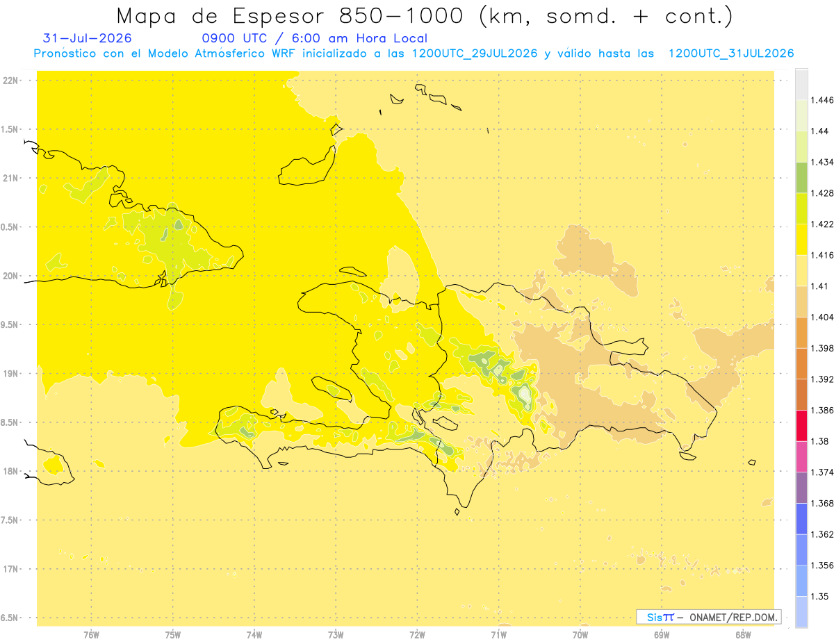Click the 74W longitude axis label
The image size is (834, 644).
pyautogui.click(x=254, y=634)
